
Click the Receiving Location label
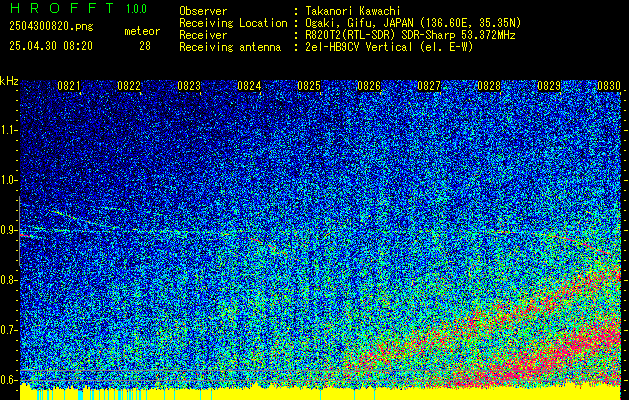pyautogui.click(x=233, y=23)
